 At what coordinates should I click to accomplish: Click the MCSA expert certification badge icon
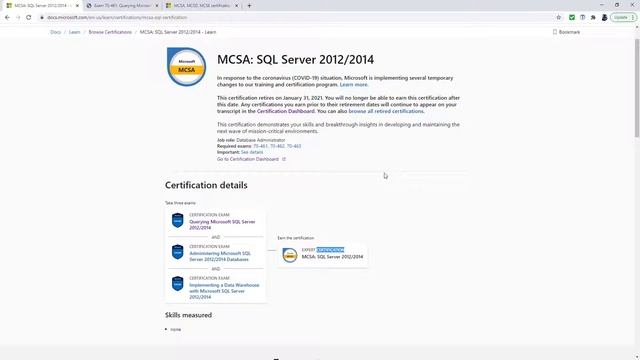[290, 255]
